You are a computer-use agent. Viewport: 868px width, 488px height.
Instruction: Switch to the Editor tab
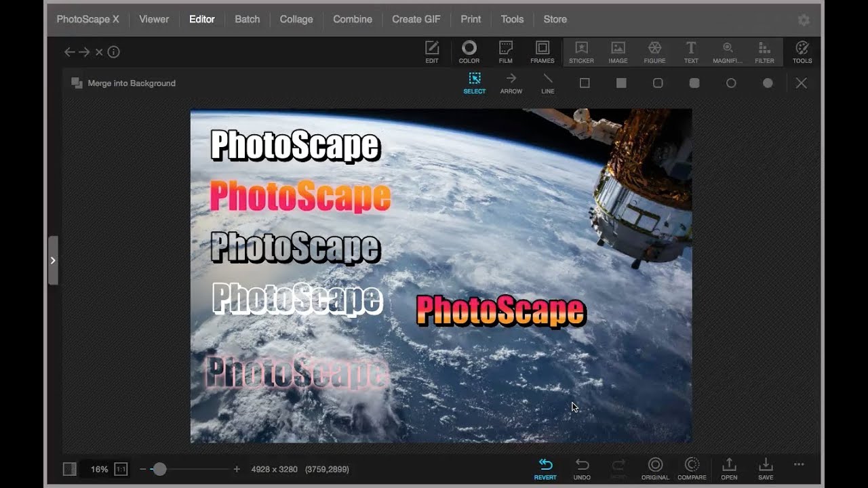202,19
